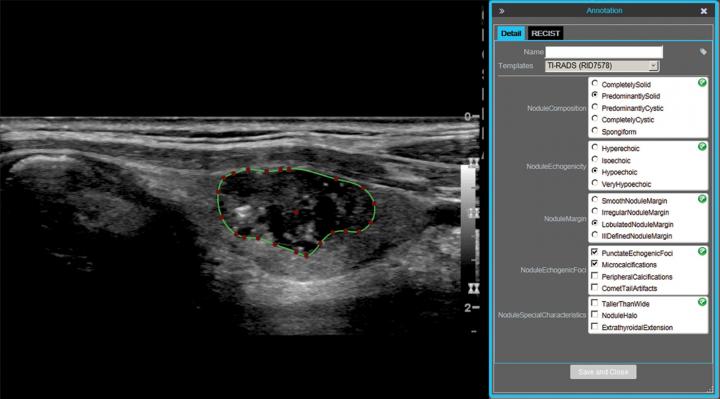The image size is (720, 399).
Task: Select PredominantlyCystic radio option
Action: point(595,107)
